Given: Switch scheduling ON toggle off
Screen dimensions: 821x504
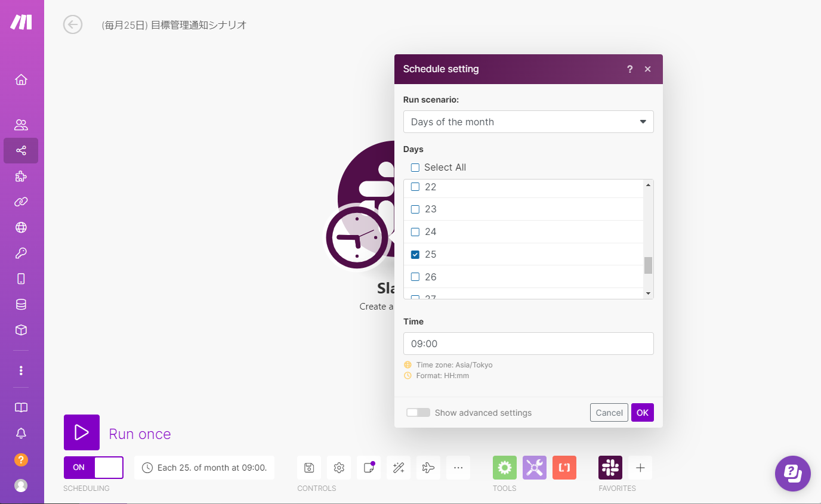Looking at the screenshot, I should 94,468.
